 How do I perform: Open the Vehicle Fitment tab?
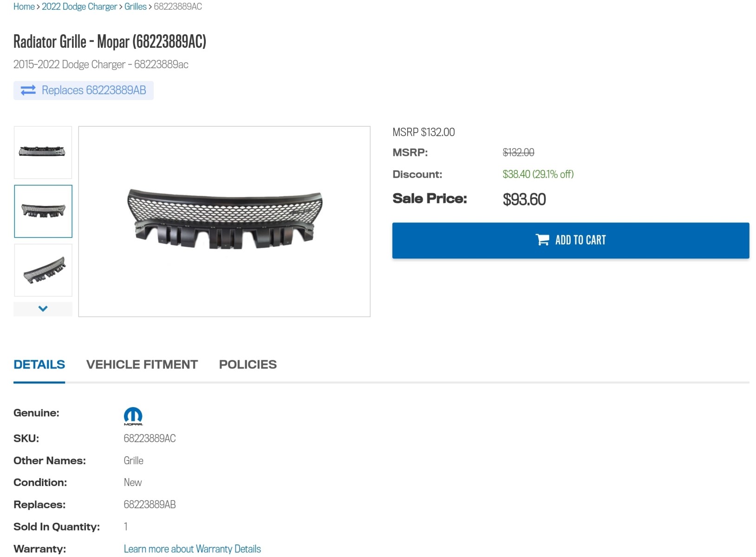tap(142, 365)
